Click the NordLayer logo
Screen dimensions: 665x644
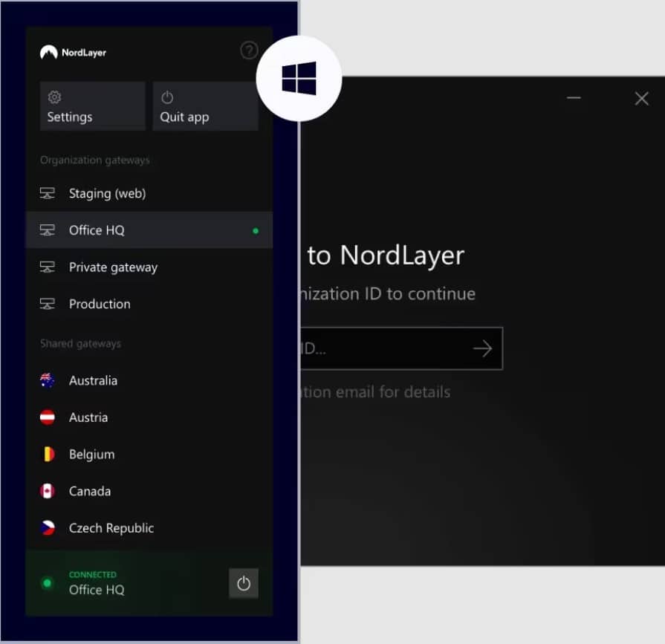point(73,53)
